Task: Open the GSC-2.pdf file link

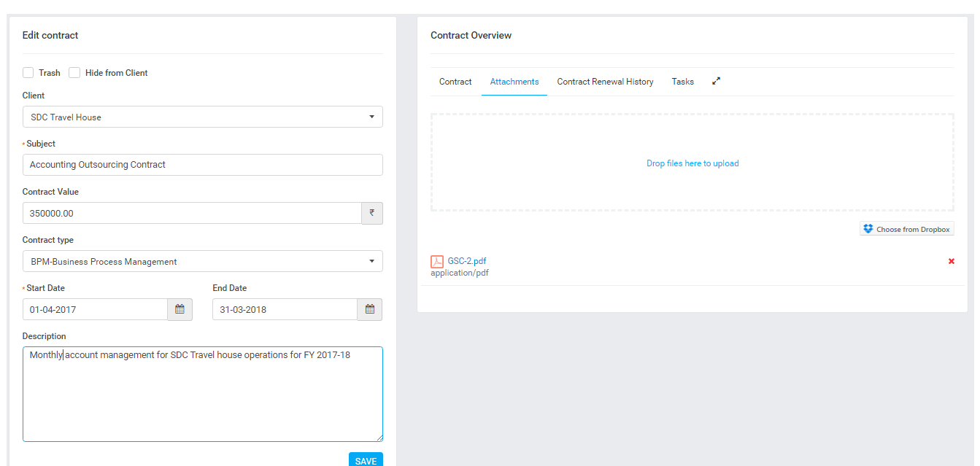Action: click(x=467, y=261)
